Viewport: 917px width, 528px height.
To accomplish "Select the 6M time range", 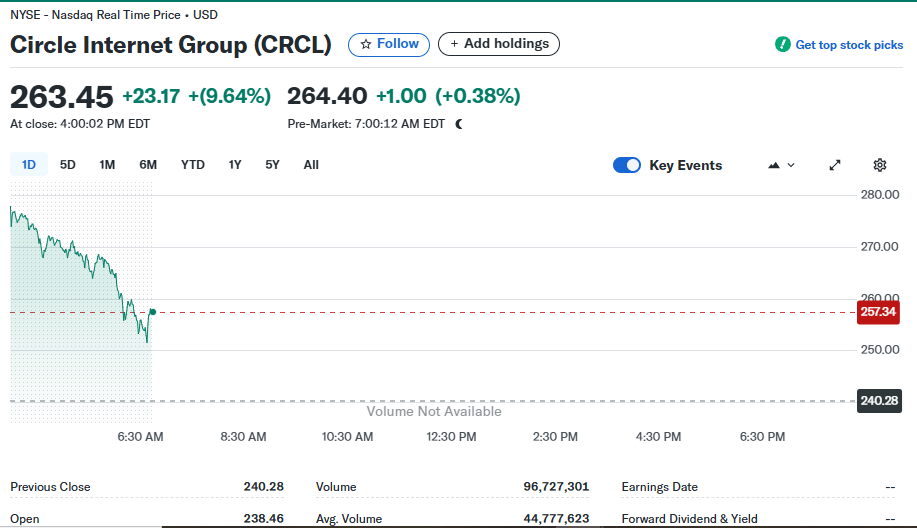I will point(148,165).
